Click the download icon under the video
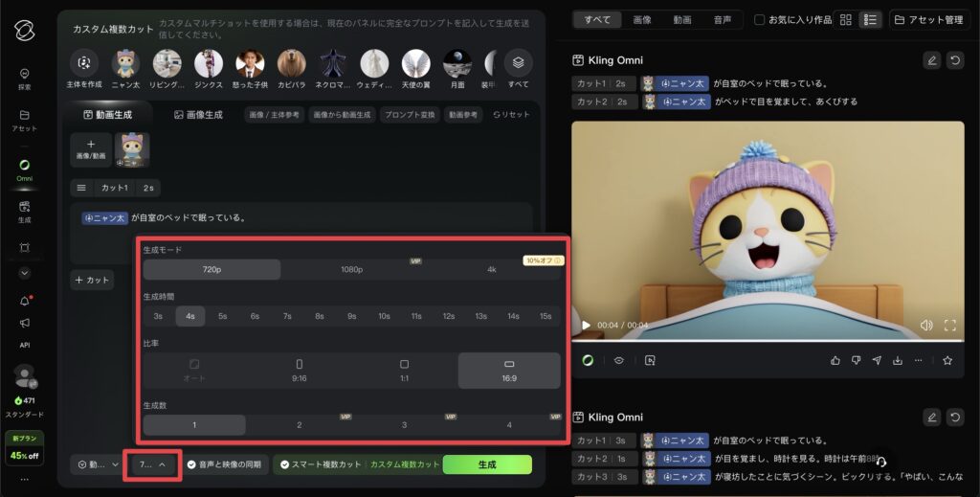 click(898, 361)
